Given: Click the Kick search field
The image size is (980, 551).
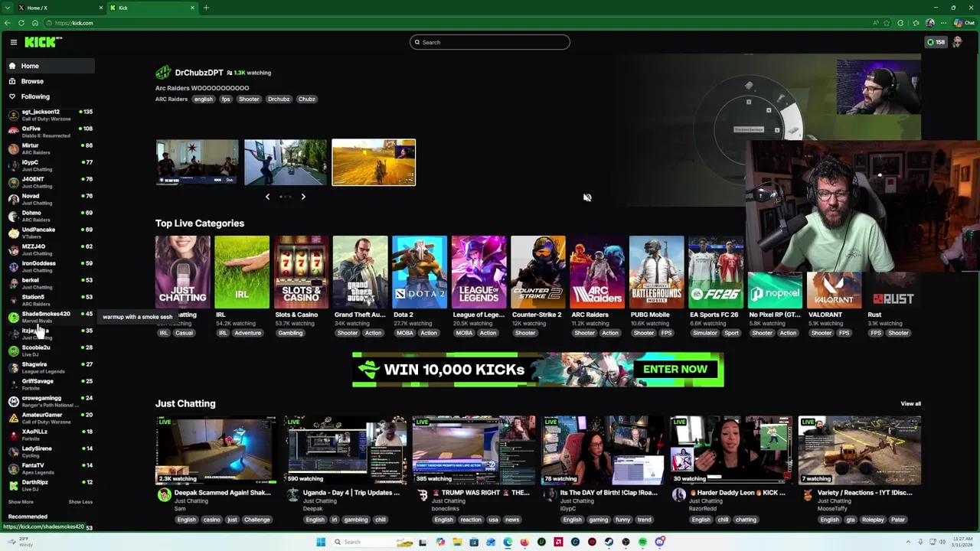Looking at the screenshot, I should tap(490, 42).
